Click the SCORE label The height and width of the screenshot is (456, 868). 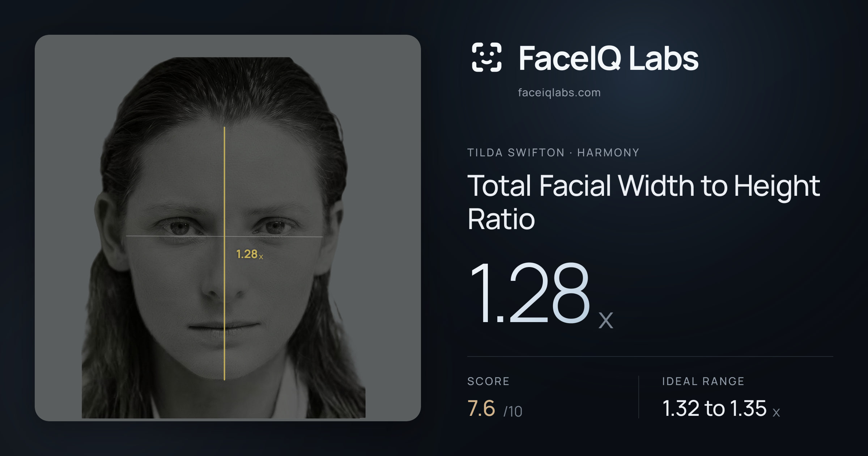[488, 381]
